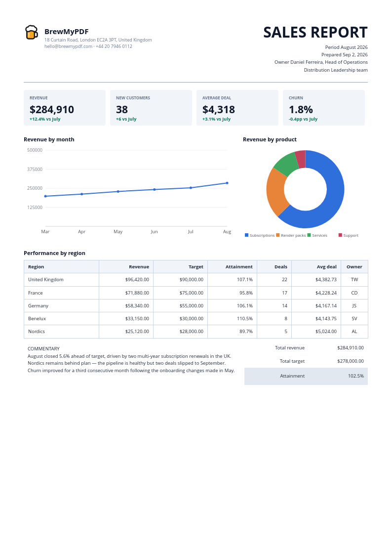
Task: Click the '-0.4pp vs July' label
Action: (x=303, y=119)
